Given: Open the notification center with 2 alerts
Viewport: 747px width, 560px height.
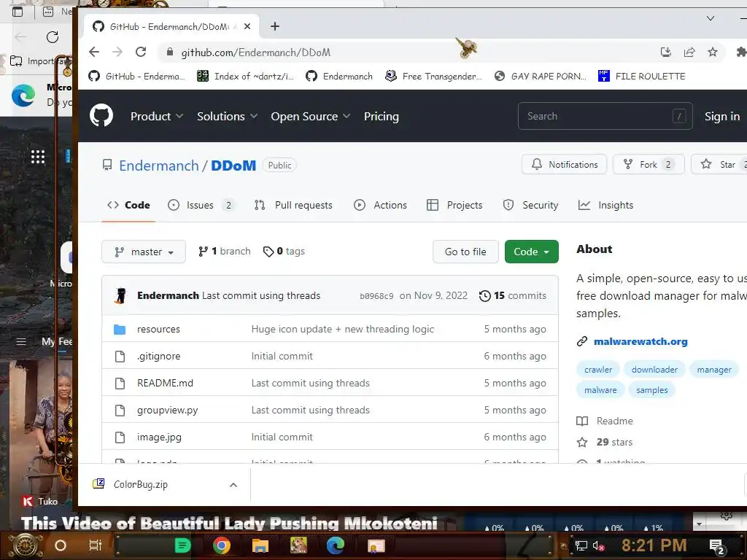Looking at the screenshot, I should [717, 546].
